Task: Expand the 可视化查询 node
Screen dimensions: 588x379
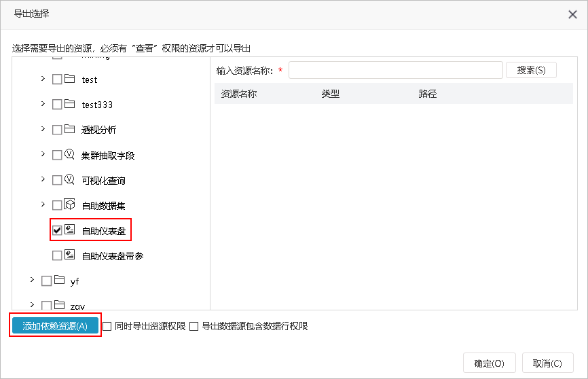Action: 43,179
